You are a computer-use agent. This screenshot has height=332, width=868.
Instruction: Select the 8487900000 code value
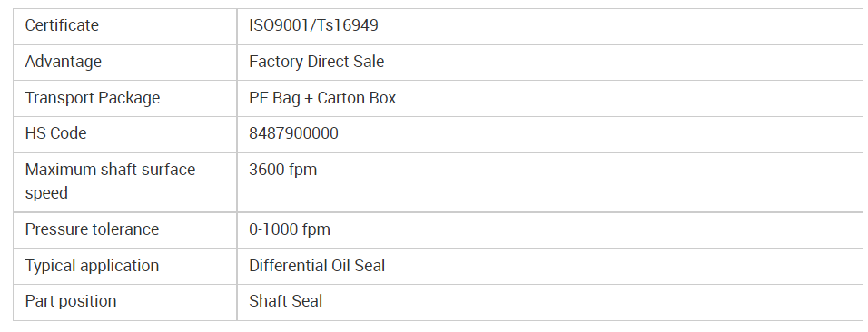tap(293, 133)
